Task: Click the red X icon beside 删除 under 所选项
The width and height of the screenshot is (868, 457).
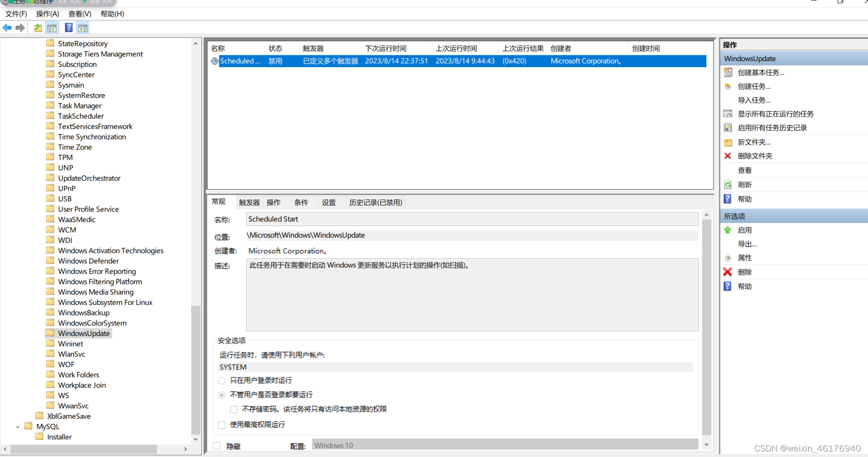Action: pyautogui.click(x=728, y=272)
